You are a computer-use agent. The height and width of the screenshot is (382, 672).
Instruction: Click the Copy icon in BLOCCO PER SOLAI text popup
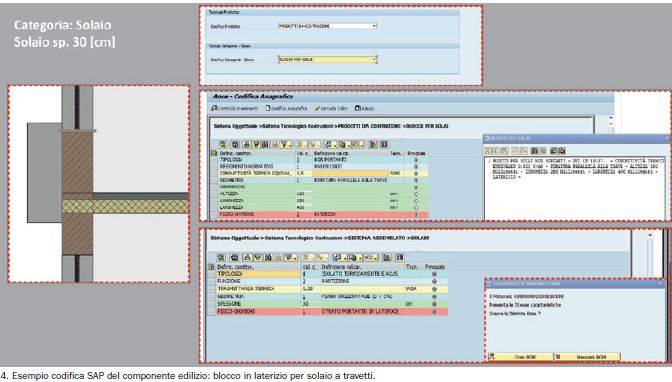click(x=495, y=151)
